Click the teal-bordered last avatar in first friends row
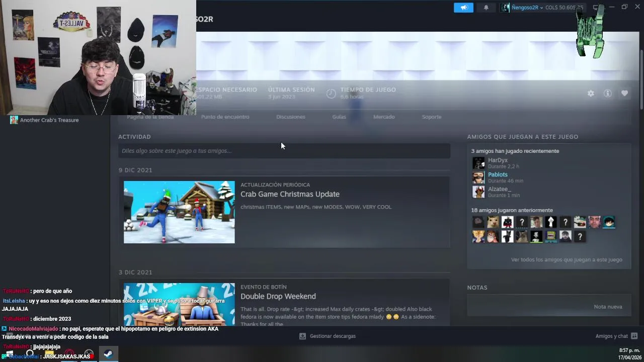 tap(609, 222)
